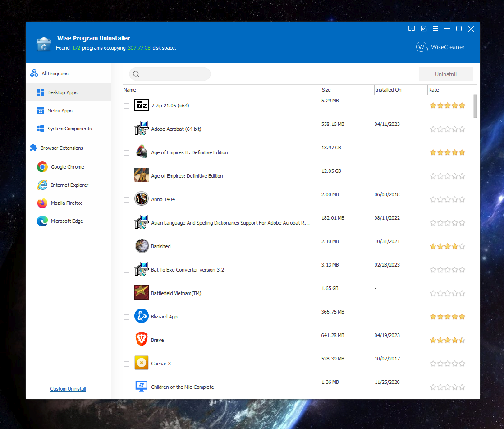Check the Asian Language Dictionaries row checkbox
504x429 pixels.
coord(127,223)
